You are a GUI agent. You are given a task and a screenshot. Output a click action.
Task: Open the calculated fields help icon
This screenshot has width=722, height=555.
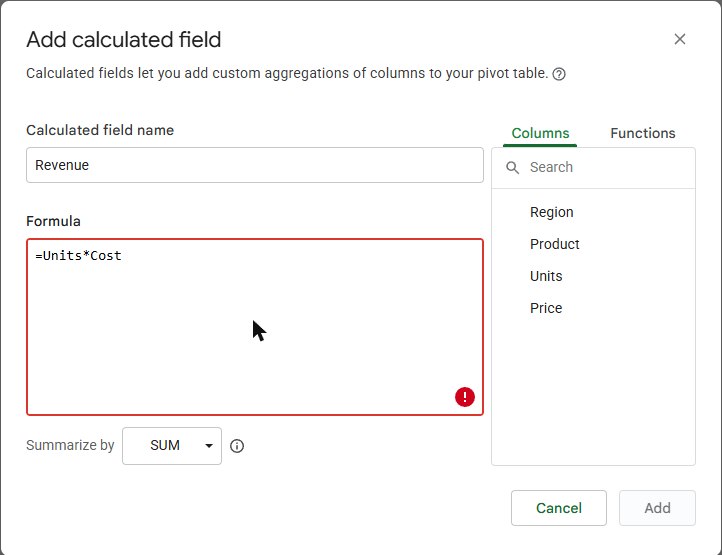click(559, 74)
